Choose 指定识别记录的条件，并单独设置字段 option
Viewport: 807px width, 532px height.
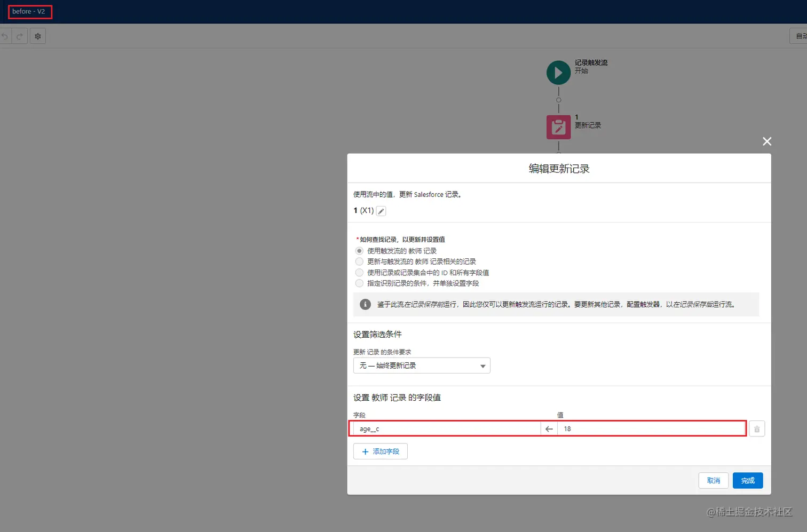click(359, 283)
